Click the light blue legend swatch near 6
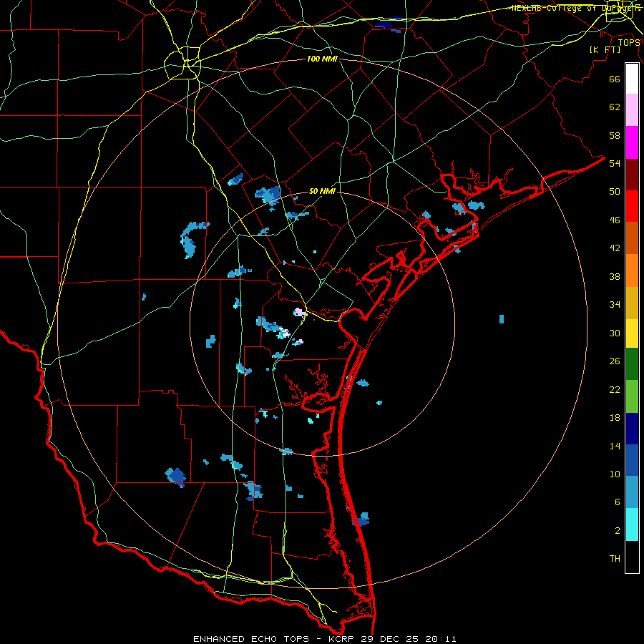The height and width of the screenshot is (644, 644). pos(632,492)
